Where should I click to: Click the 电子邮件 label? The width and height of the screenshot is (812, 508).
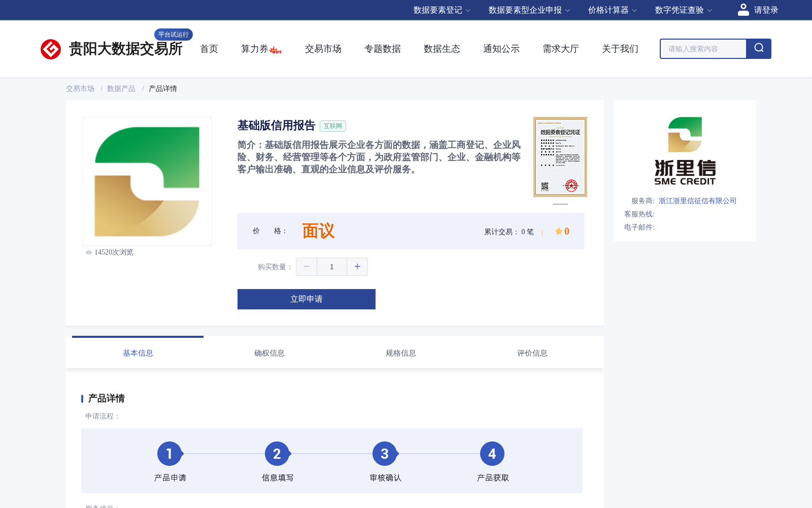[x=639, y=227]
